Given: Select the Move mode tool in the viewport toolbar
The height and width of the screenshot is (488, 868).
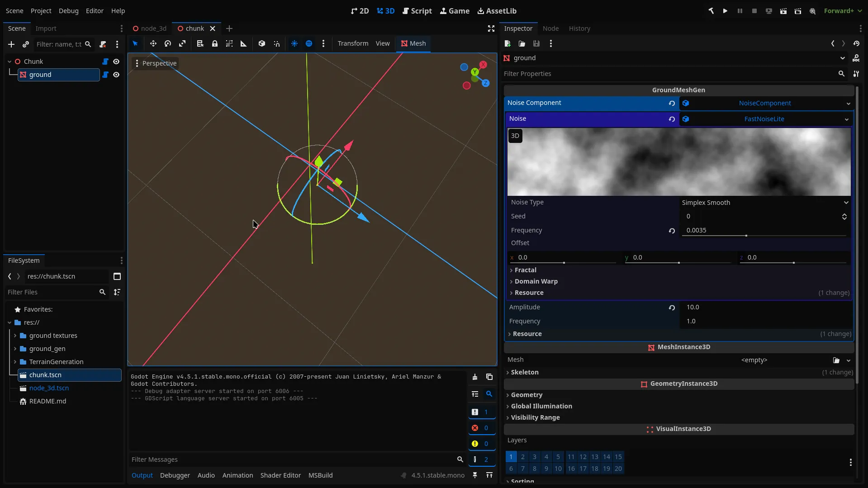Looking at the screenshot, I should click(x=153, y=43).
